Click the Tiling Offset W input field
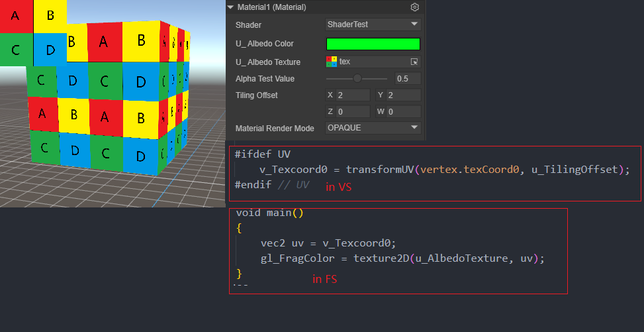Screen dimensions: 644x332 (404, 111)
